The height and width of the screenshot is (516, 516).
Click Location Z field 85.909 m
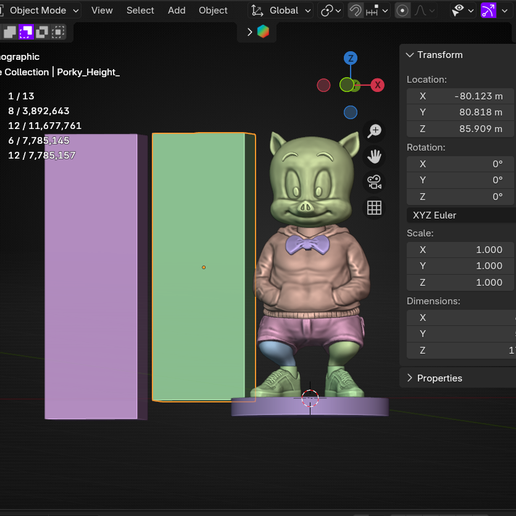[x=460, y=129]
